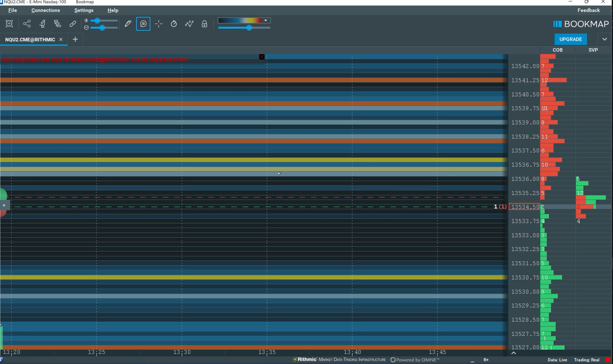This screenshot has height=364, width=613.
Task: Click the Powered by OMNE label
Action: (415, 360)
